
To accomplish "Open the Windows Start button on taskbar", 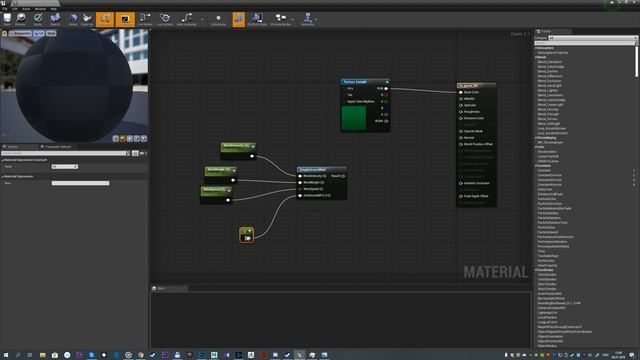I will [x=6, y=355].
